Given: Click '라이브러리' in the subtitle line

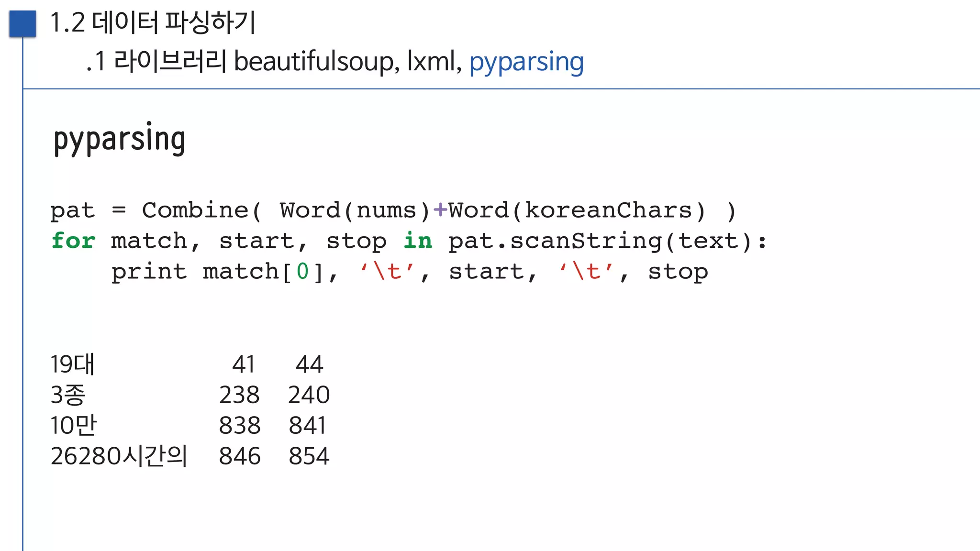Looking at the screenshot, I should tap(170, 61).
